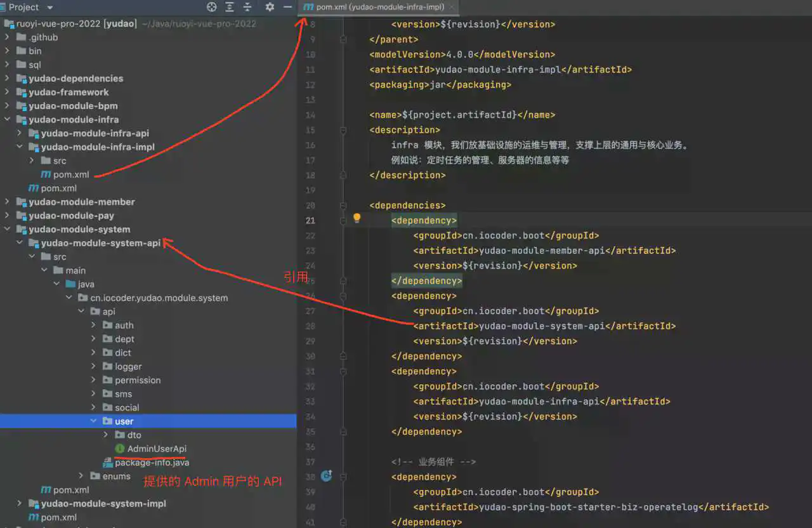The image size is (812, 528).
Task: Select the logger package row
Action: [x=148, y=367]
